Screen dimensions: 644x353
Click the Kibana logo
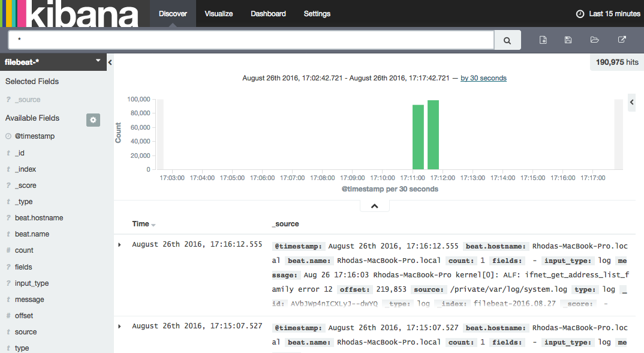(x=69, y=14)
